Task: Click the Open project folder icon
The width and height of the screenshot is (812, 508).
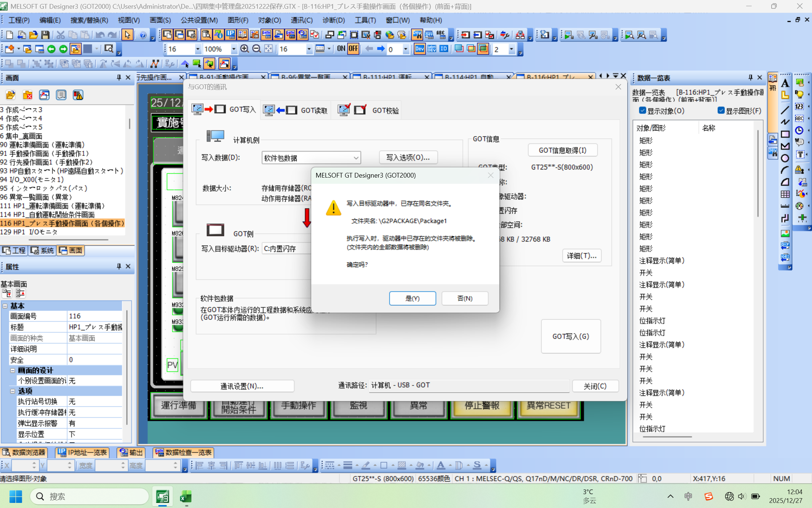Action: pos(33,35)
